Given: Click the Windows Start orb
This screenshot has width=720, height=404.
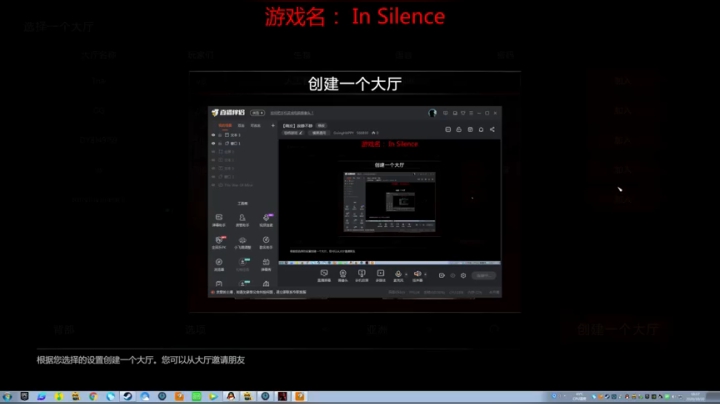Looking at the screenshot, I should coord(7,396).
